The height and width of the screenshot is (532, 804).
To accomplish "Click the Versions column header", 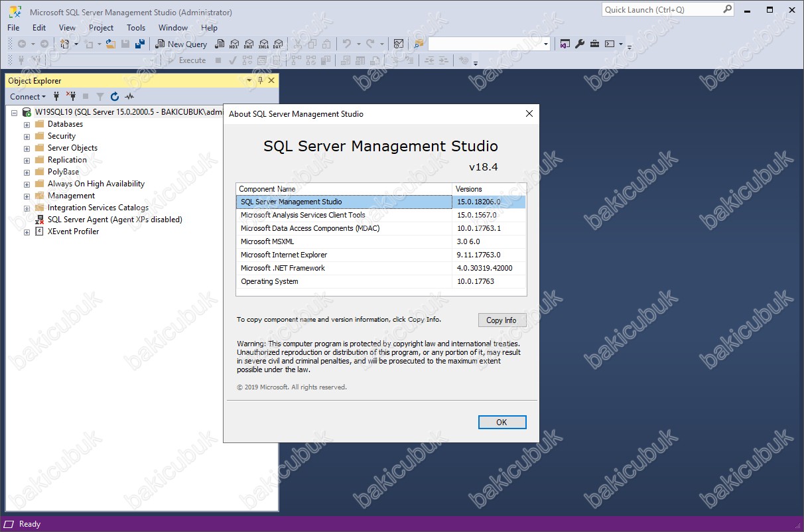I will tap(490, 189).
